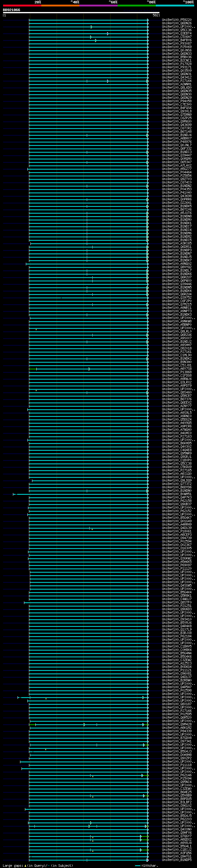Select hit UniRef100_B0WM51

(177, 494)
